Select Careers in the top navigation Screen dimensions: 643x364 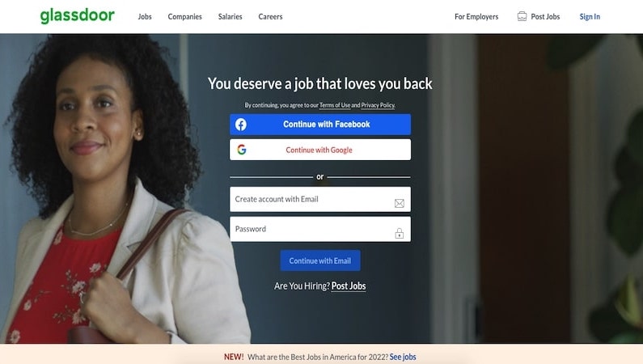coord(270,17)
